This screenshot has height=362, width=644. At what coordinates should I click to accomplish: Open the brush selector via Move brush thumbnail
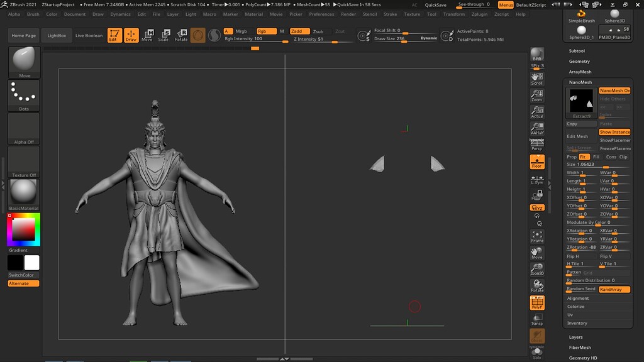coord(23,60)
